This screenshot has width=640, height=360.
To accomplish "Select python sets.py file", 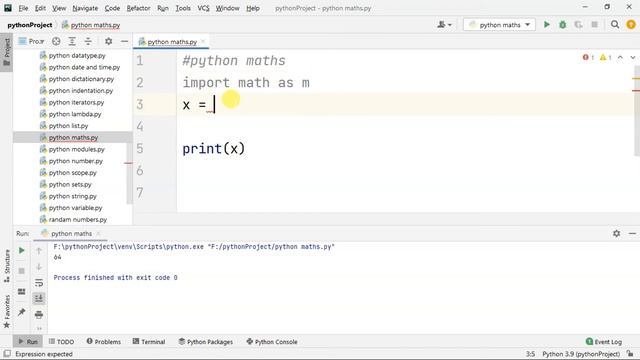I will [70, 184].
